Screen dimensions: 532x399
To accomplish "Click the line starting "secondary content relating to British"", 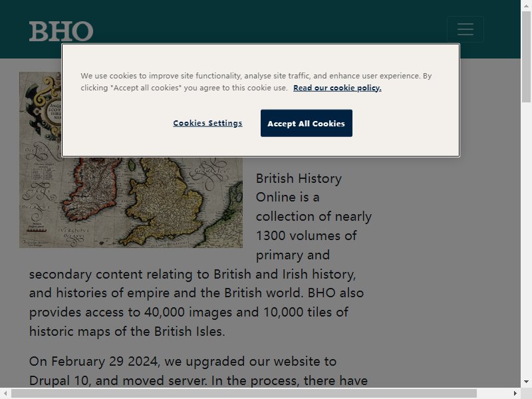I will coord(192,274).
